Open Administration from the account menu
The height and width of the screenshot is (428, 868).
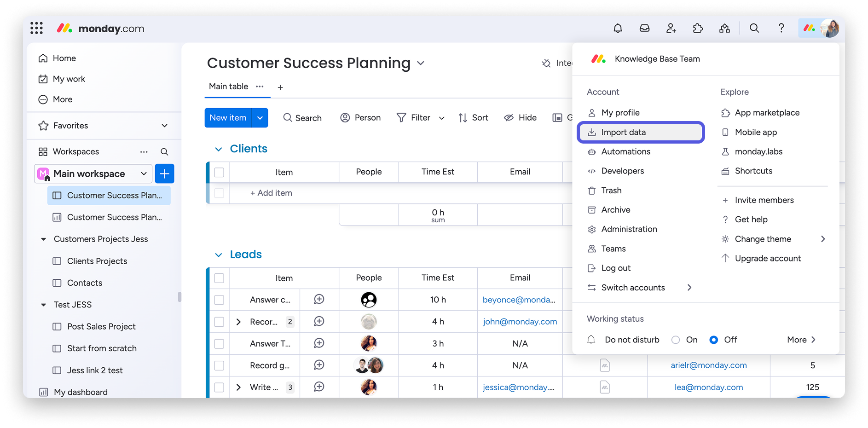tap(629, 229)
